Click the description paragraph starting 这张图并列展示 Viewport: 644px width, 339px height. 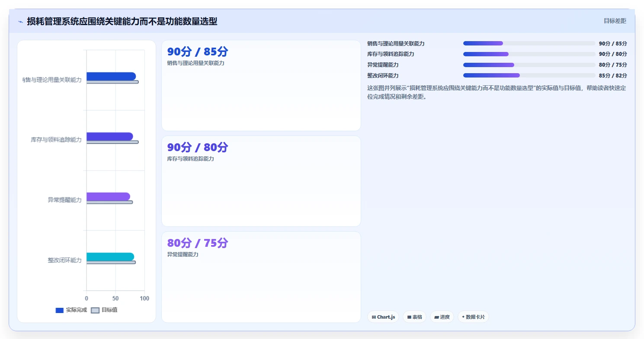pos(497,92)
